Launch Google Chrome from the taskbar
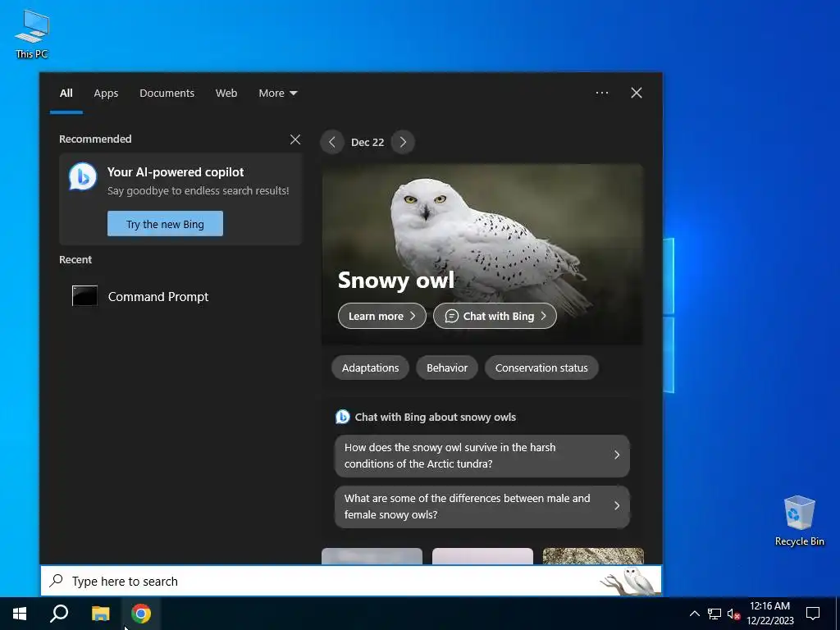 141,614
